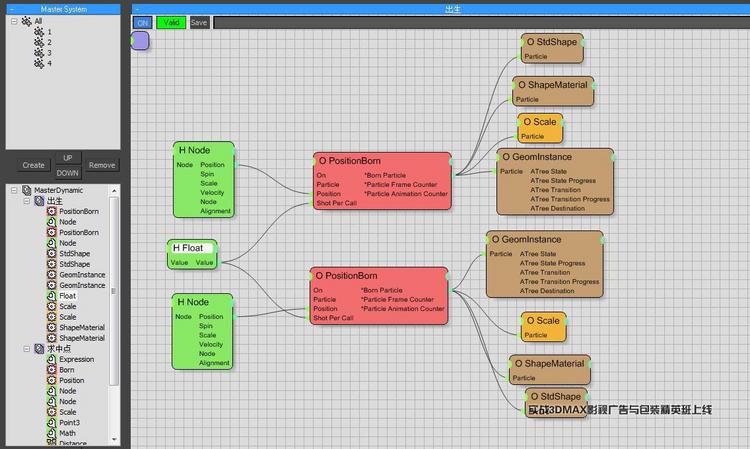
Task: Select the Float helper icon in tree
Action: [52, 296]
